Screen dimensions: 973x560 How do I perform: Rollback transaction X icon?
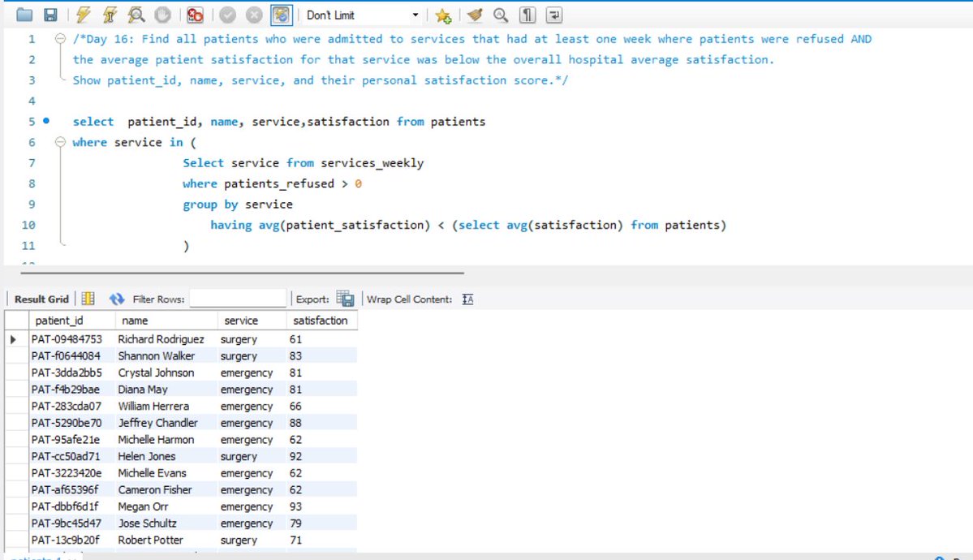254,15
